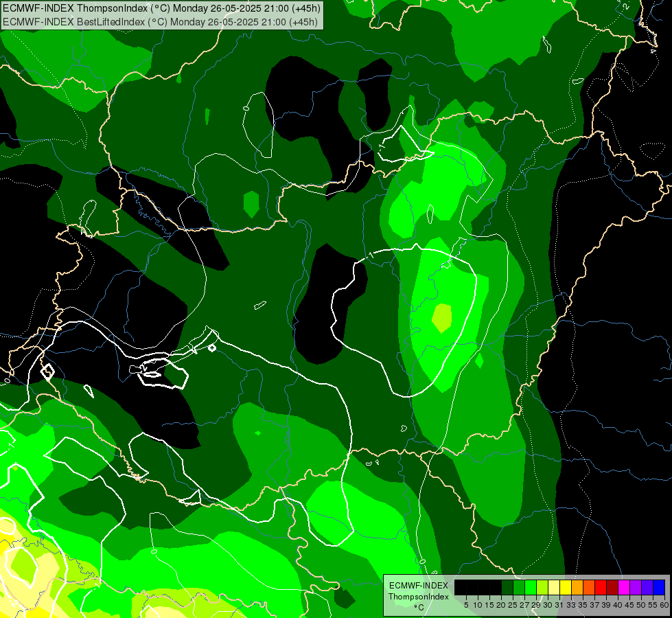Select the indigo 50–55 legend swatch
672x618 pixels.
tap(647, 587)
